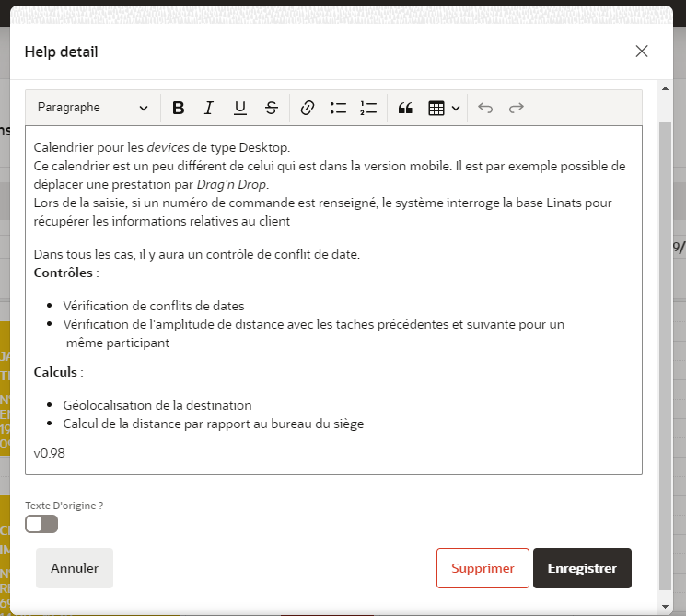This screenshot has width=686, height=616.
Task: Toggle italic formatting in the editor toolbar
Action: point(209,108)
